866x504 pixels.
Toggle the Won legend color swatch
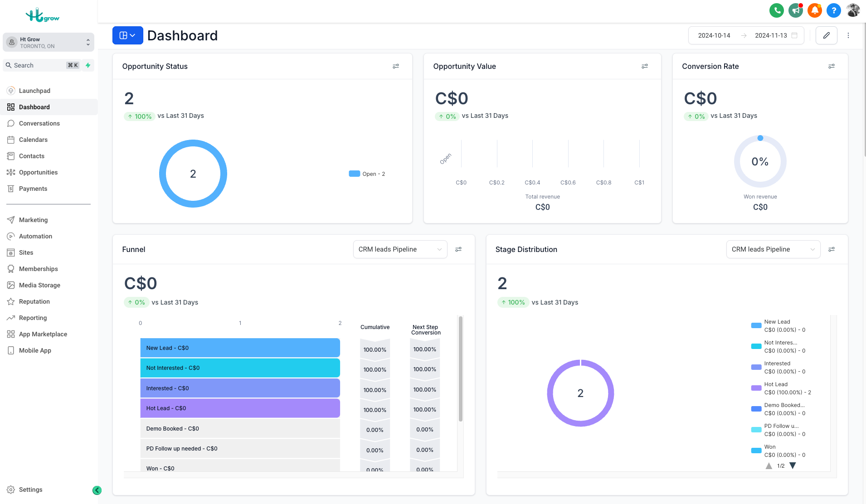pos(756,451)
